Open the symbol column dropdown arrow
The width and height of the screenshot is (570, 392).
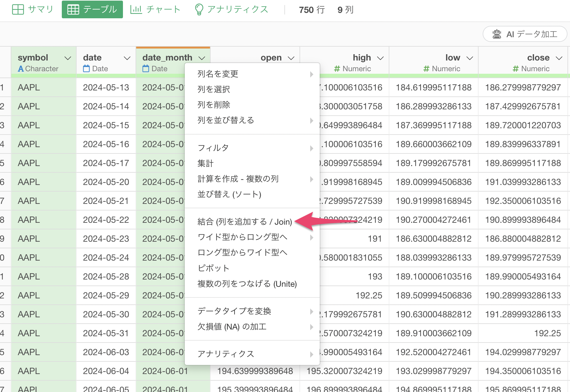[x=67, y=58]
